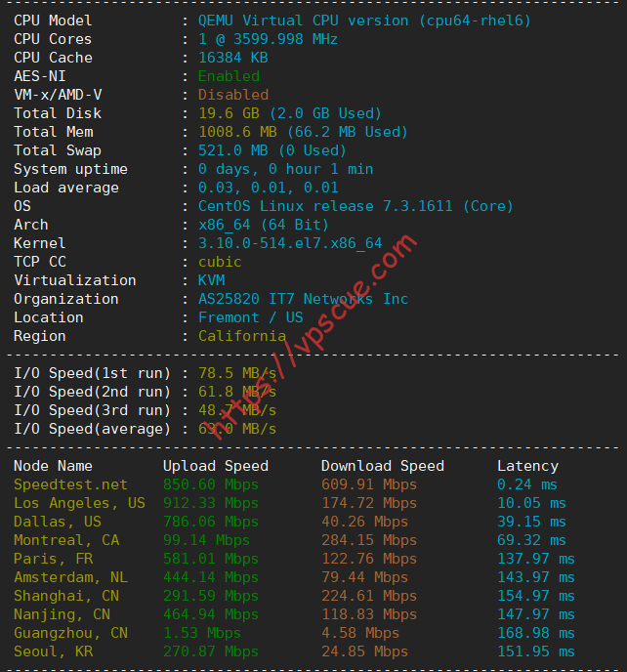Select the 78.5 MB/s first run speed
Screen dimensions: 627x672
(x=237, y=373)
